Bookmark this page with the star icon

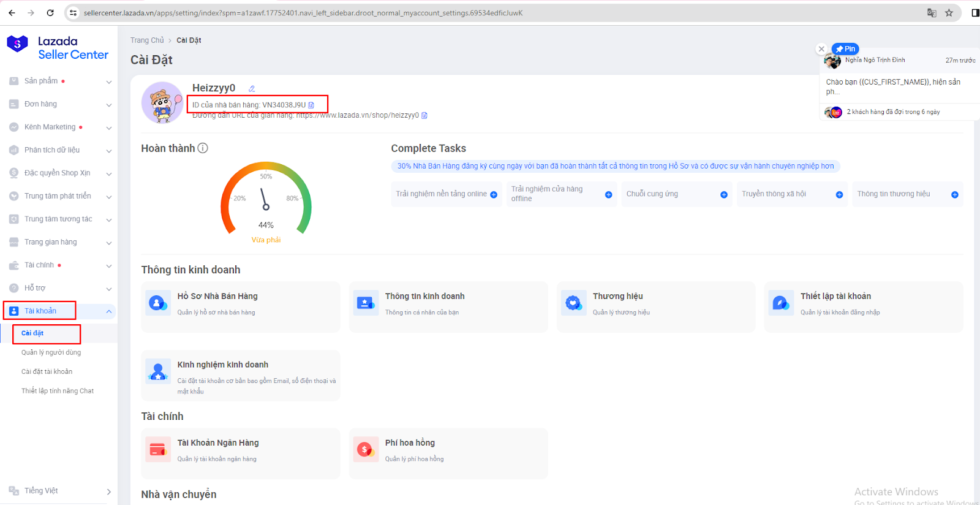(x=949, y=13)
